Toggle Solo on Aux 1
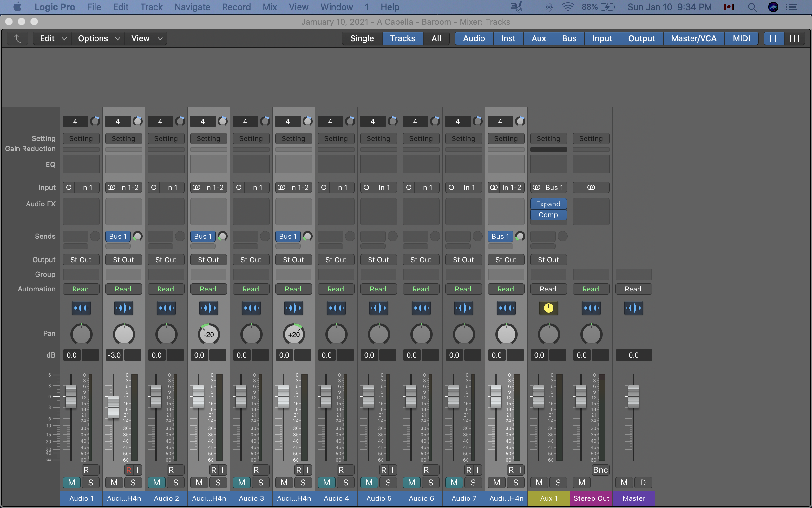The height and width of the screenshot is (508, 812). (558, 483)
